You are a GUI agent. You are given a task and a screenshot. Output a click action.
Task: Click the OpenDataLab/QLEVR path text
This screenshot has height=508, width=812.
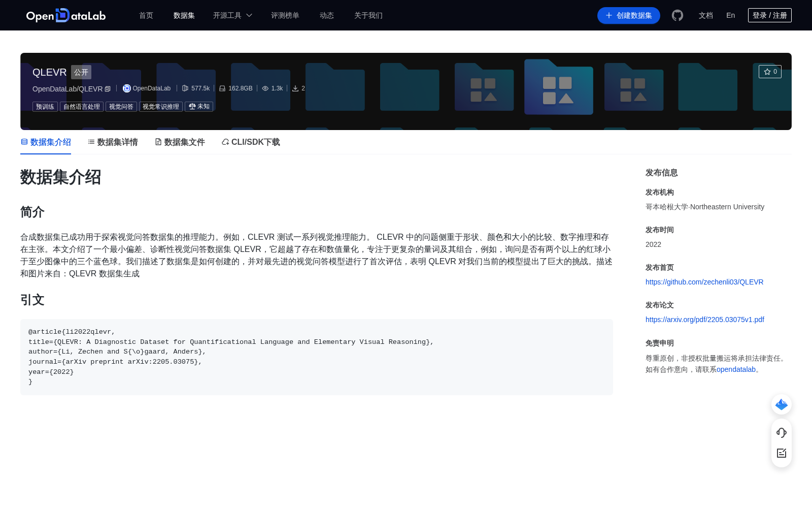[x=67, y=89]
